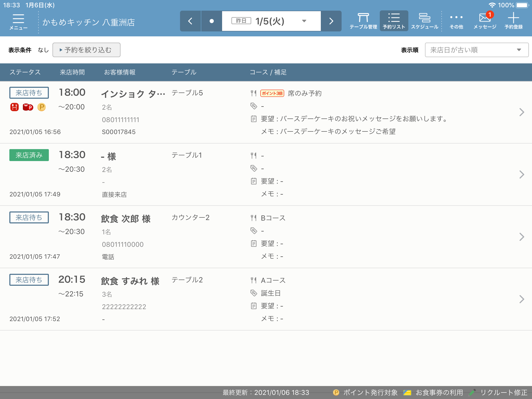Click テーブル5 table cell
532x399 pixels.
pyautogui.click(x=187, y=93)
